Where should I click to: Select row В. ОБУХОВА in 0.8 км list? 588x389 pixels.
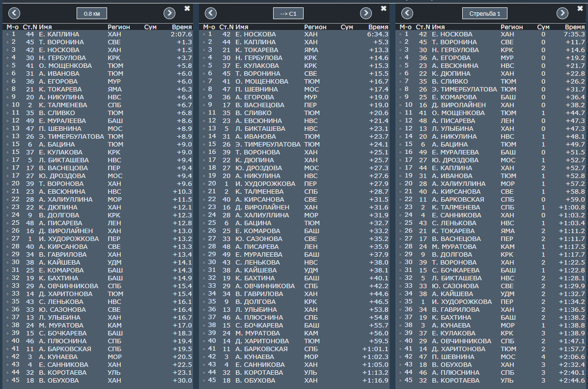coord(98,380)
